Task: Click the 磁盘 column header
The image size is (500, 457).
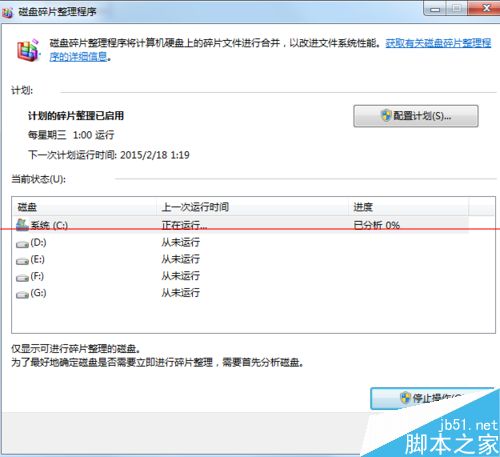Action: (x=84, y=207)
